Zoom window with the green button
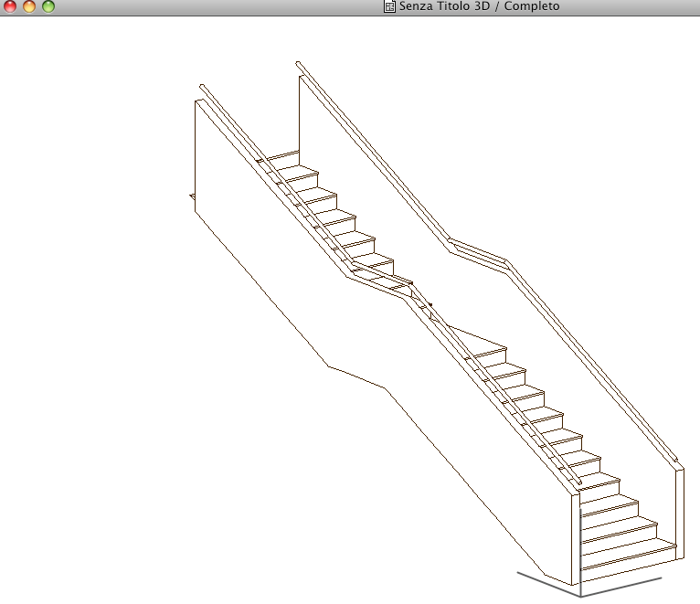700x604 pixels. 48,6
